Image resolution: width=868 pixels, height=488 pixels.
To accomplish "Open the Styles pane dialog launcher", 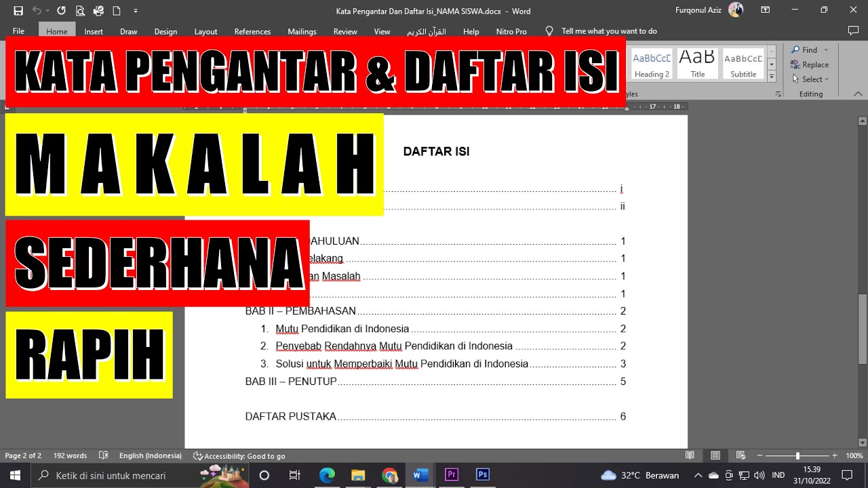I will (x=778, y=94).
